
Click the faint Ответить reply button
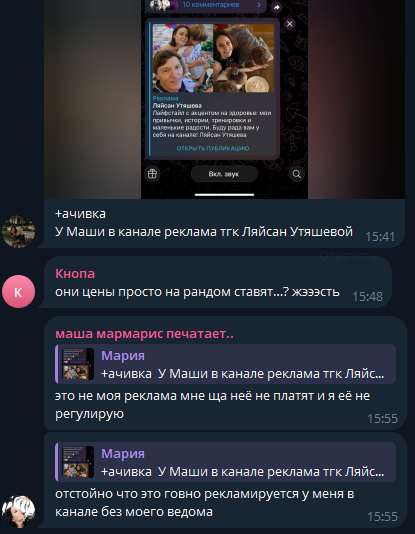(348, 256)
